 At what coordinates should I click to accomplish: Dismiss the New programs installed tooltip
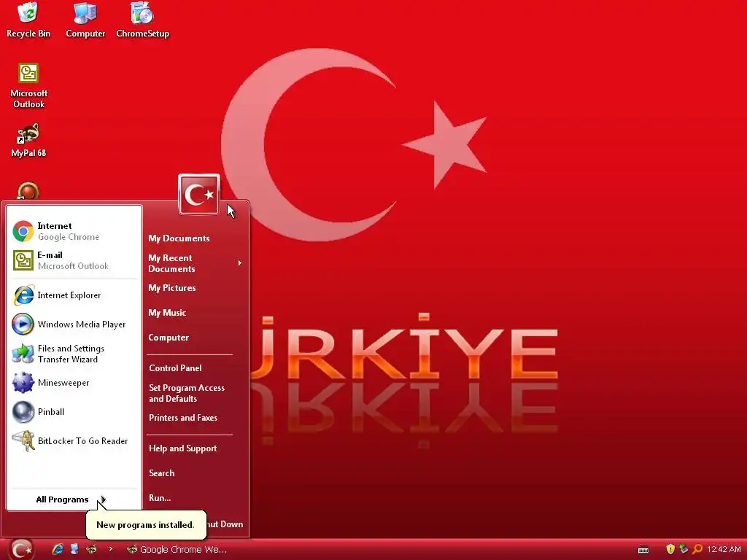(146, 525)
